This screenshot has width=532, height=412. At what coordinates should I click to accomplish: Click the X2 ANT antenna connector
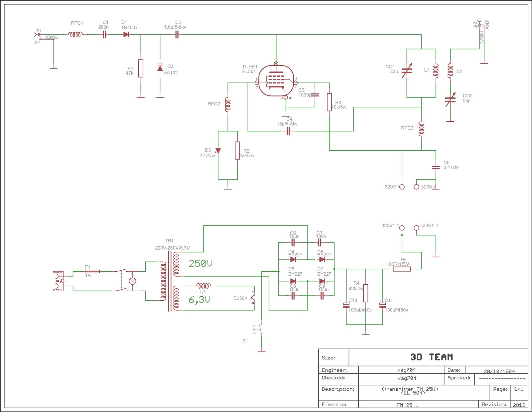click(479, 24)
